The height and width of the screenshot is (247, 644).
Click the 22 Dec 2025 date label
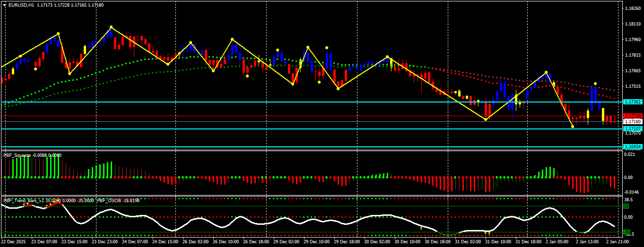(14, 241)
